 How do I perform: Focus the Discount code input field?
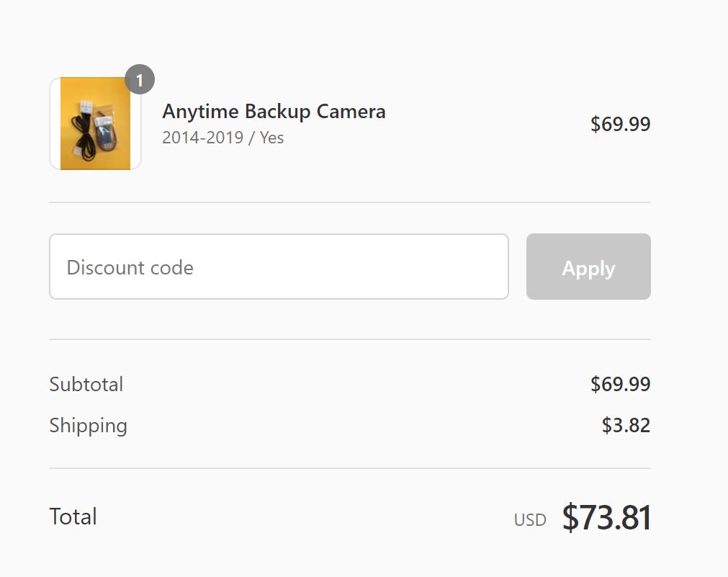coord(279,267)
